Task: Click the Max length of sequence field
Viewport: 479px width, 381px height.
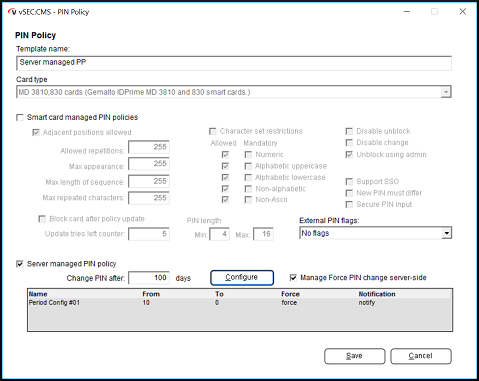Action: pyautogui.click(x=149, y=181)
